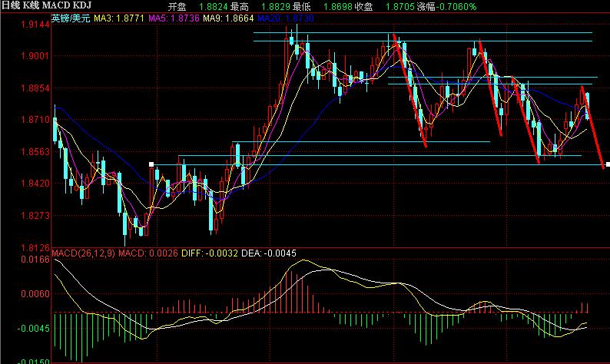
Task: Select the 英镑/美元 currency pair label
Action: (x=71, y=18)
